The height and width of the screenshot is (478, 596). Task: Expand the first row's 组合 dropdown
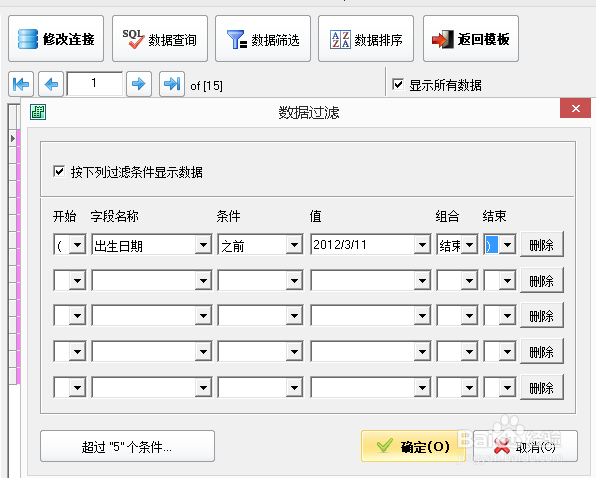coord(469,245)
